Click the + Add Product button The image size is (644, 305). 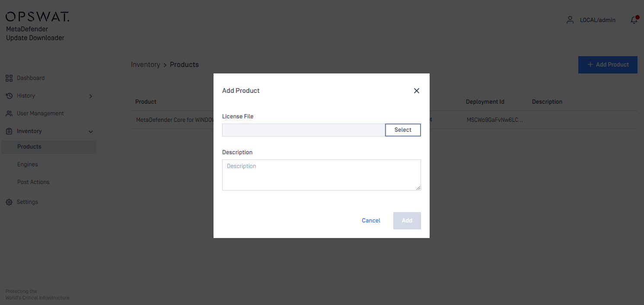tap(608, 65)
